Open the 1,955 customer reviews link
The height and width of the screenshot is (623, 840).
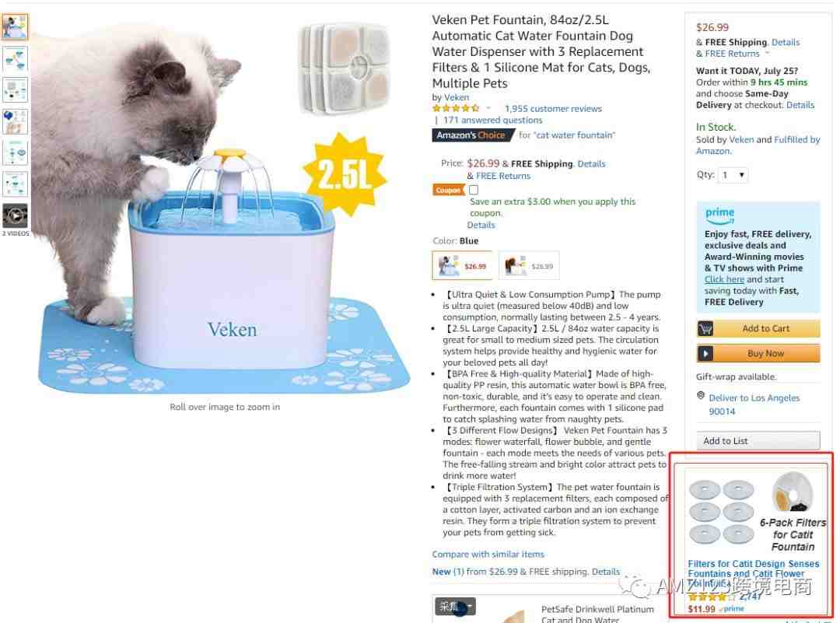point(553,109)
